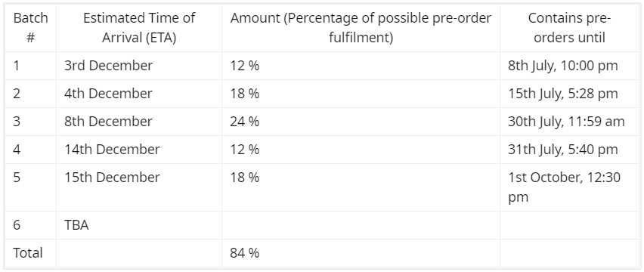Select the 'TBA' cell in batch 6
Viewport: 644px width, 272px height.
pos(139,225)
